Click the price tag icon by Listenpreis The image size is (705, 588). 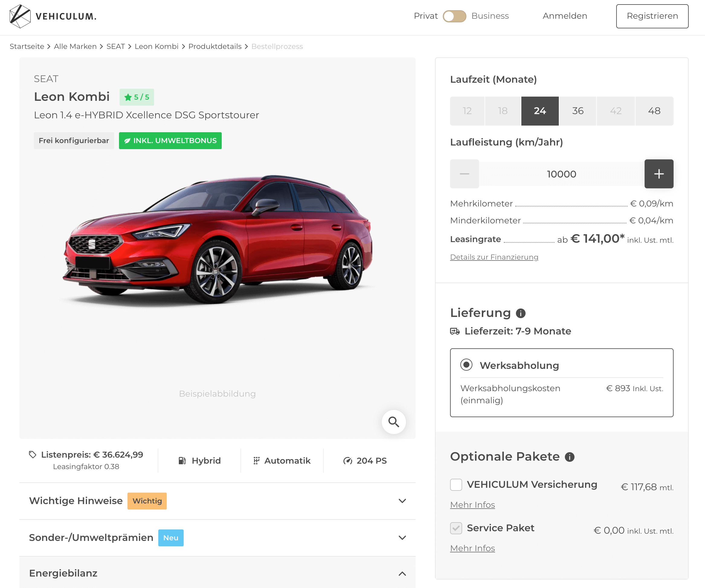[x=33, y=455]
